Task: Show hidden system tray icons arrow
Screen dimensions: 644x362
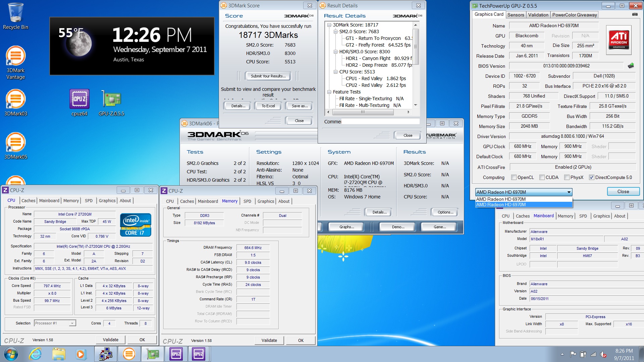Action: tap(562, 354)
